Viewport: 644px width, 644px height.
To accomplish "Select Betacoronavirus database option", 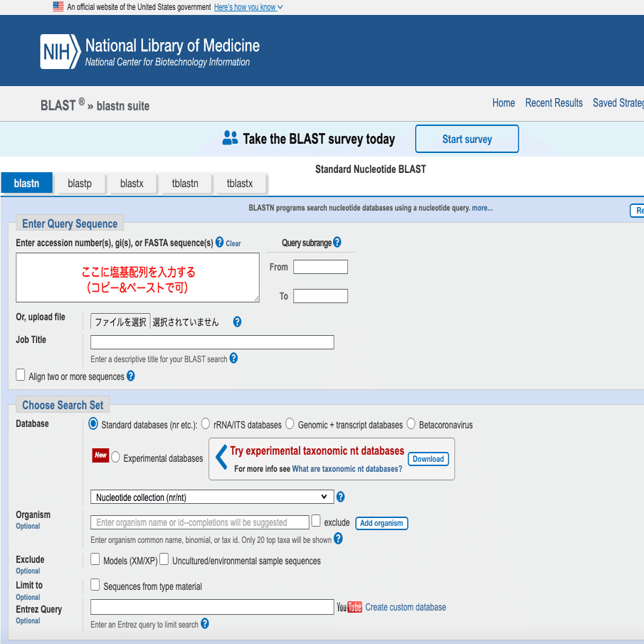I will (411, 423).
